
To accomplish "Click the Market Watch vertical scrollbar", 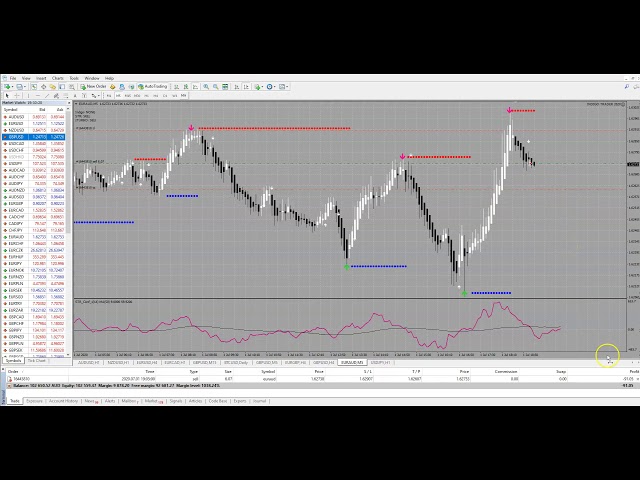I will tap(69, 230).
